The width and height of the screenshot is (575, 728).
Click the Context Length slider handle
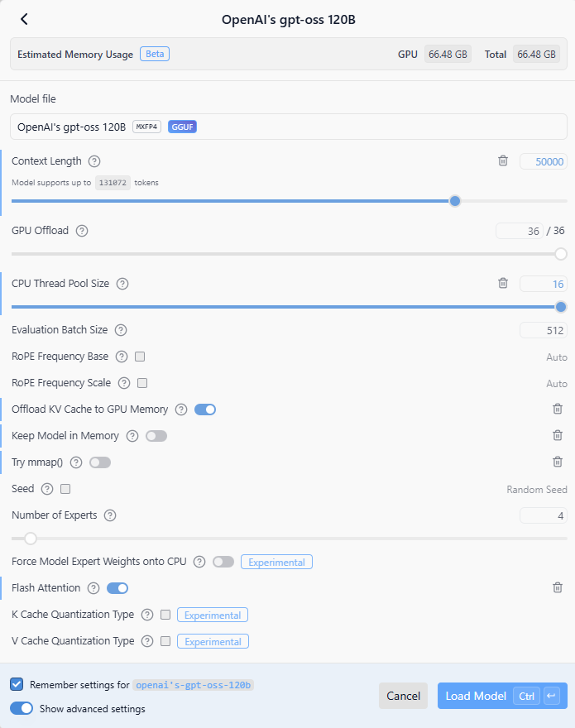(x=454, y=201)
